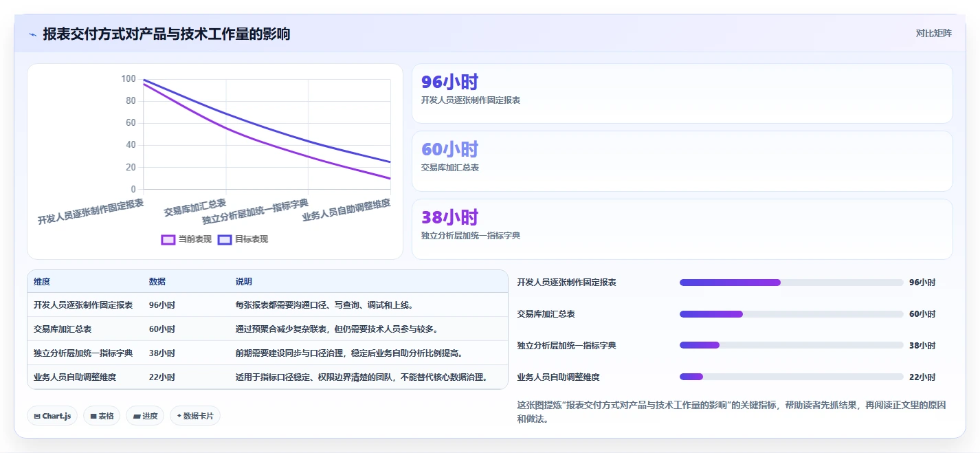980x453 pixels.
Task: Toggle the 当前表现 legend swatch
Action: 168,239
